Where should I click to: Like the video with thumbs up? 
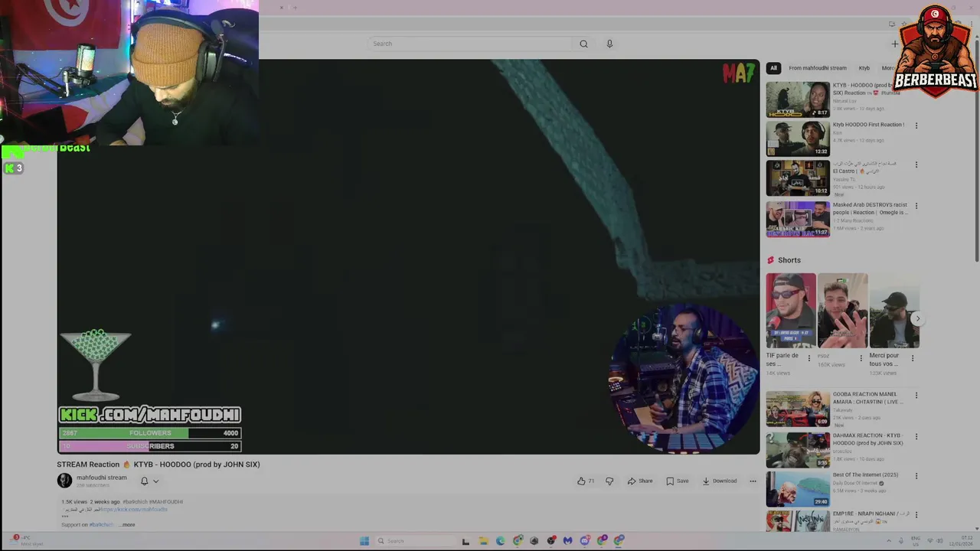586,481
